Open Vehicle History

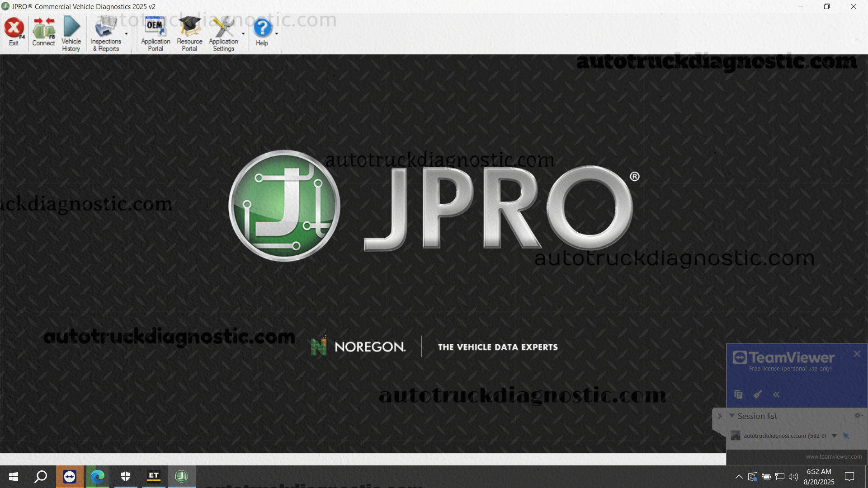[x=71, y=34]
